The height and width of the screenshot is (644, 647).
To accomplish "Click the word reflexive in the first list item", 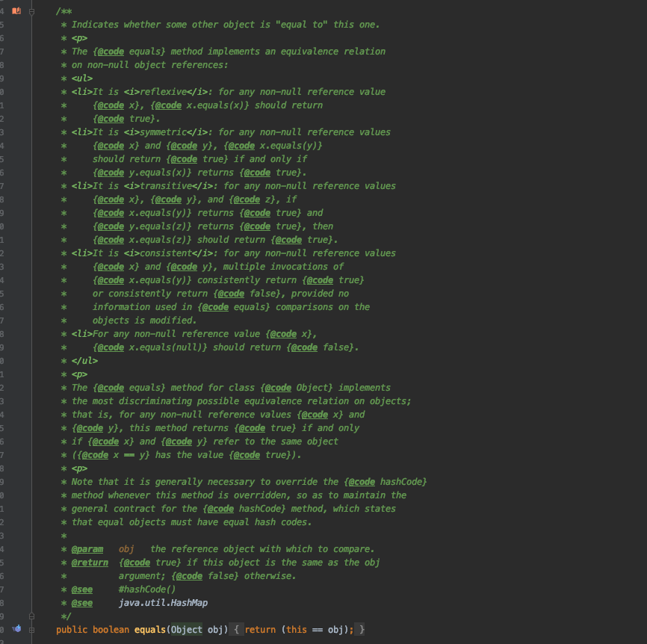I will [x=163, y=92].
